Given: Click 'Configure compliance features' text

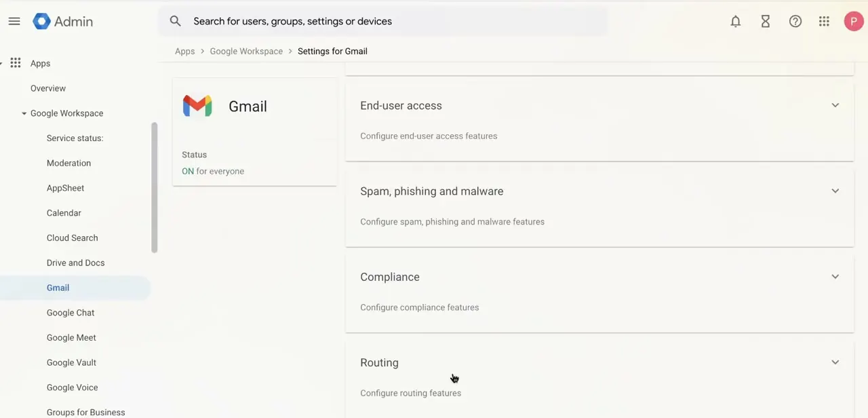Looking at the screenshot, I should coord(419,307).
